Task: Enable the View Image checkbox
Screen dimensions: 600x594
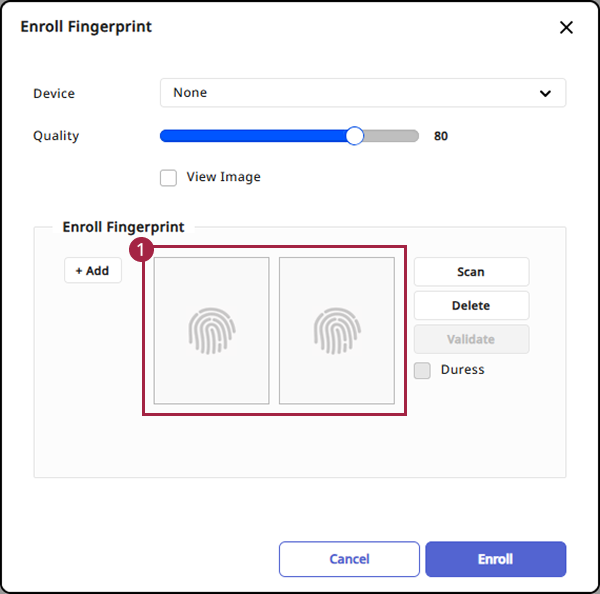Action: point(169,178)
